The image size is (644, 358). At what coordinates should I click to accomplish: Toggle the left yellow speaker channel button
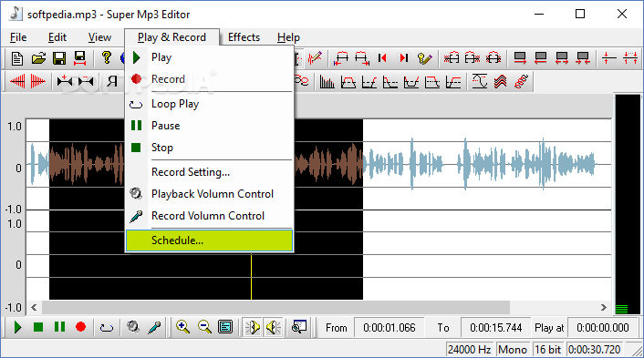(252, 327)
